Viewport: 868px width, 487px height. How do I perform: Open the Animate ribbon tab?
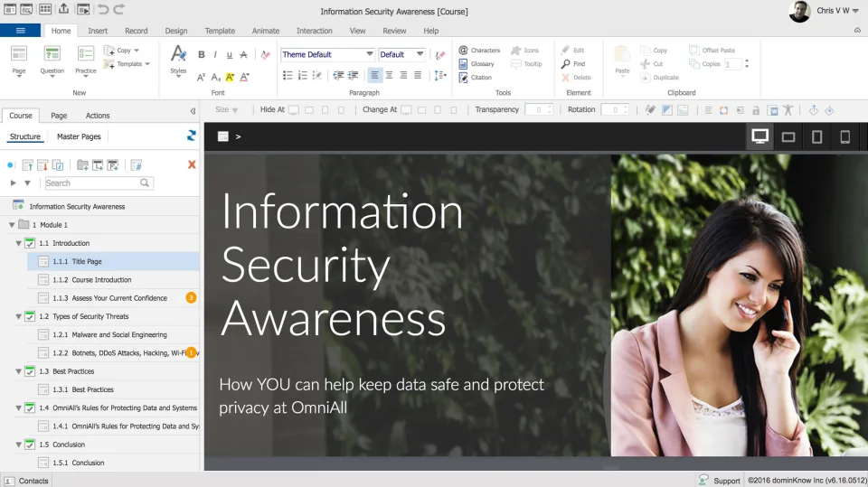266,31
